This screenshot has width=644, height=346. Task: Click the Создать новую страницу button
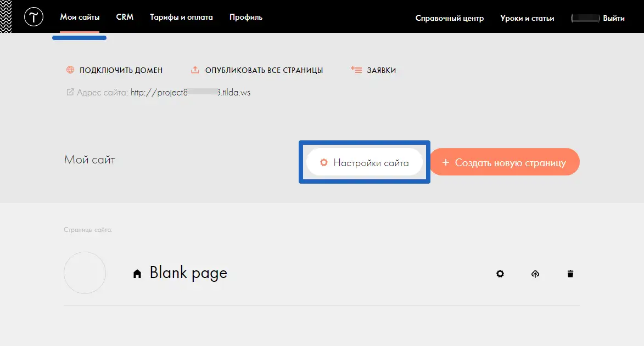click(504, 162)
